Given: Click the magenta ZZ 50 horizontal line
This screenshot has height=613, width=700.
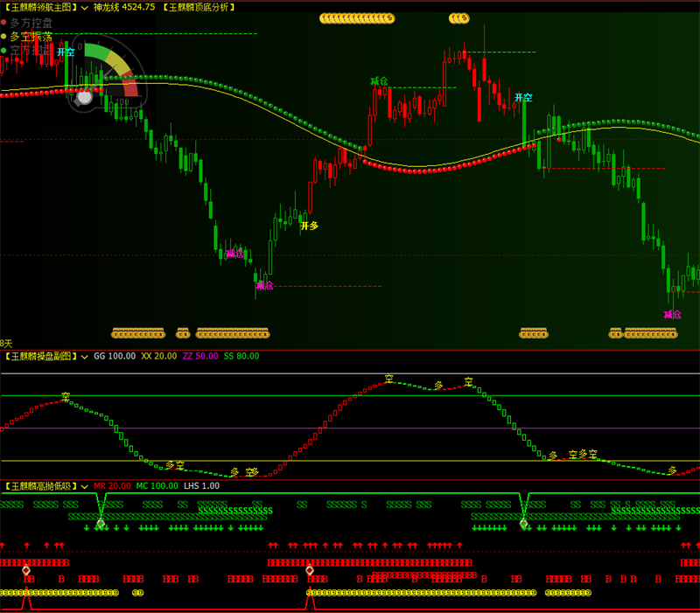Looking at the screenshot, I should (350, 428).
